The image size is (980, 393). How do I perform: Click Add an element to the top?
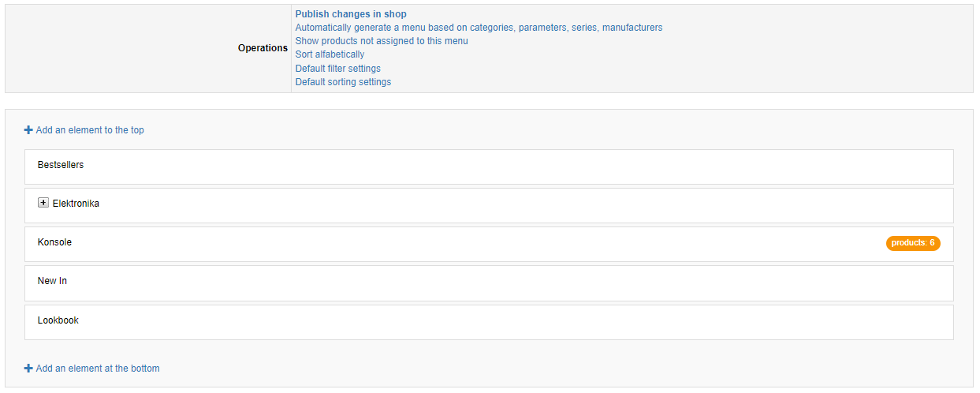(x=90, y=130)
